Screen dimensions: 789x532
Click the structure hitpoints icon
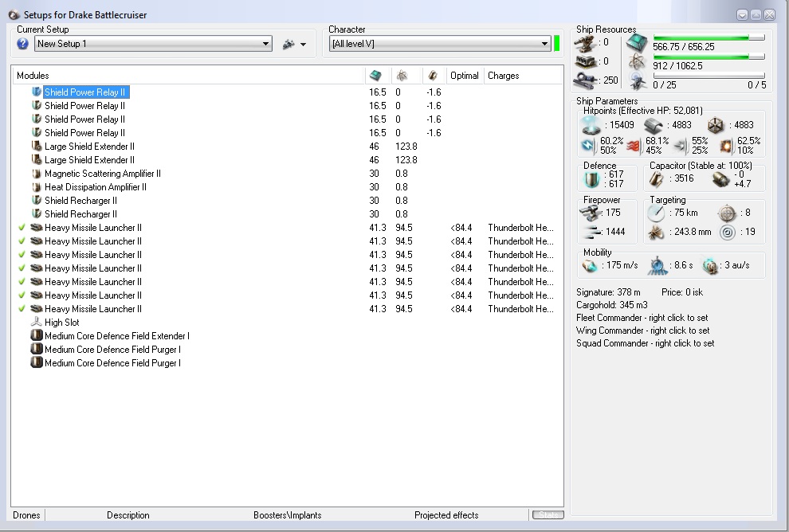[716, 125]
